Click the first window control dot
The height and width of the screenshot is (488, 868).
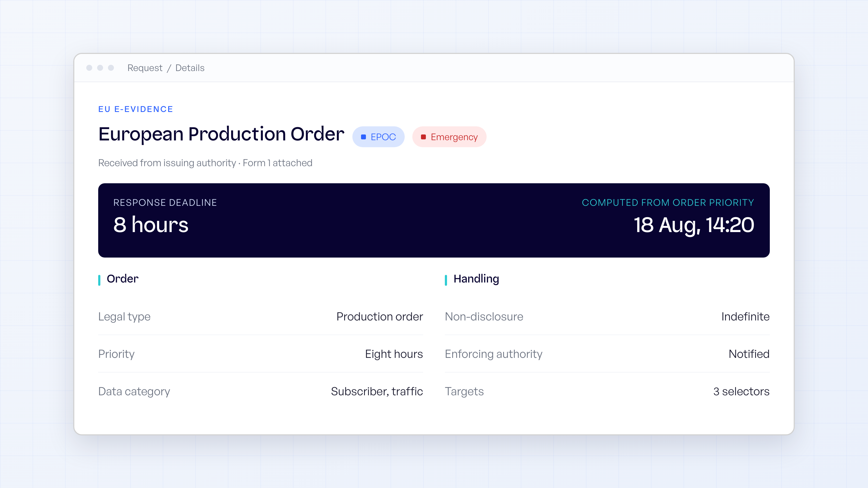tap(89, 68)
